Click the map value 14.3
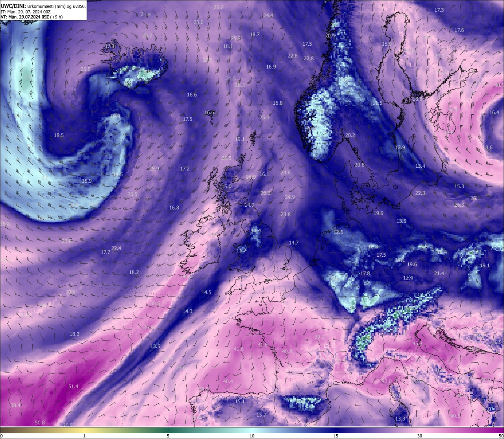This screenshot has height=439, width=504. 187,311
